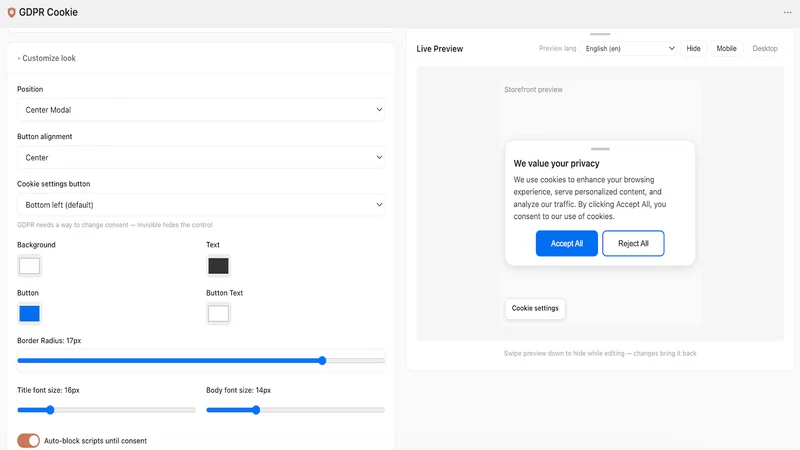Click the 'We value your privacy' heading

pos(556,164)
